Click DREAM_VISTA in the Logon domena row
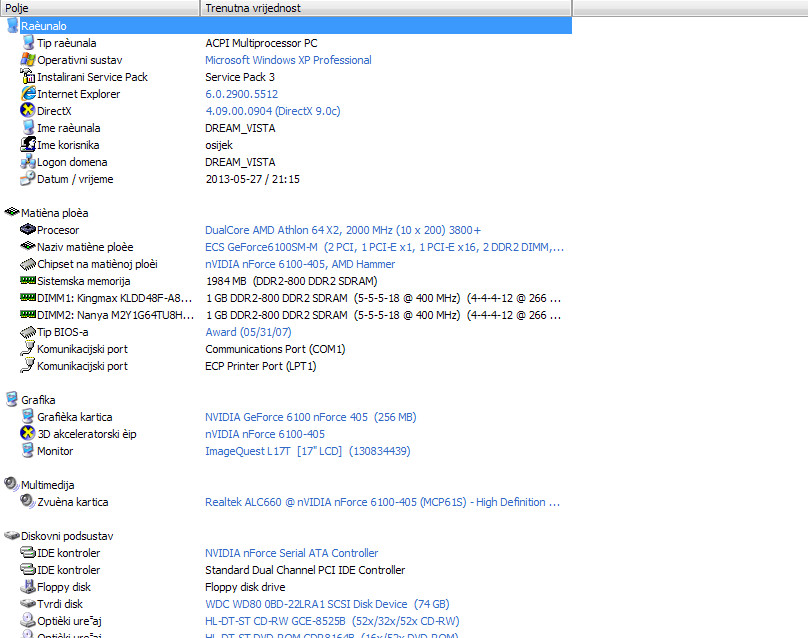Image resolution: width=808 pixels, height=638 pixels. 240,162
